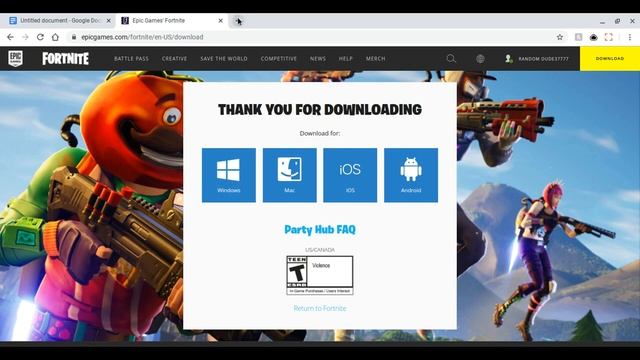Open Save the World menu item
Viewport: 640px width, 360px height.
(x=224, y=59)
